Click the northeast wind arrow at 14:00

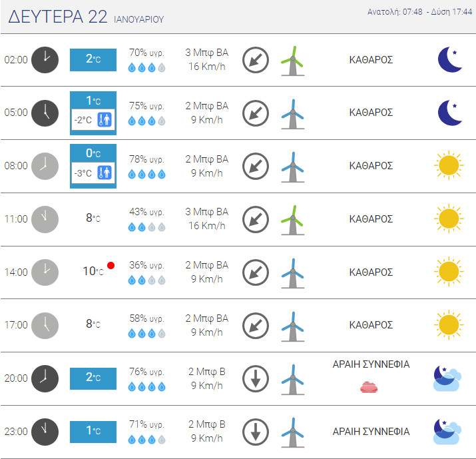coord(255,272)
